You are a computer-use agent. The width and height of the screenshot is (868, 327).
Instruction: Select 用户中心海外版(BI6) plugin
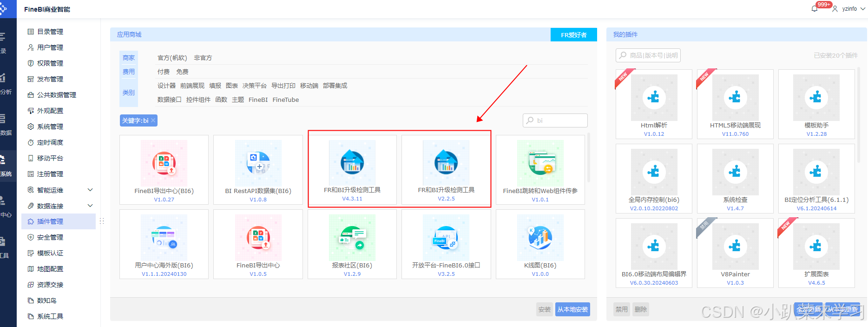point(164,244)
